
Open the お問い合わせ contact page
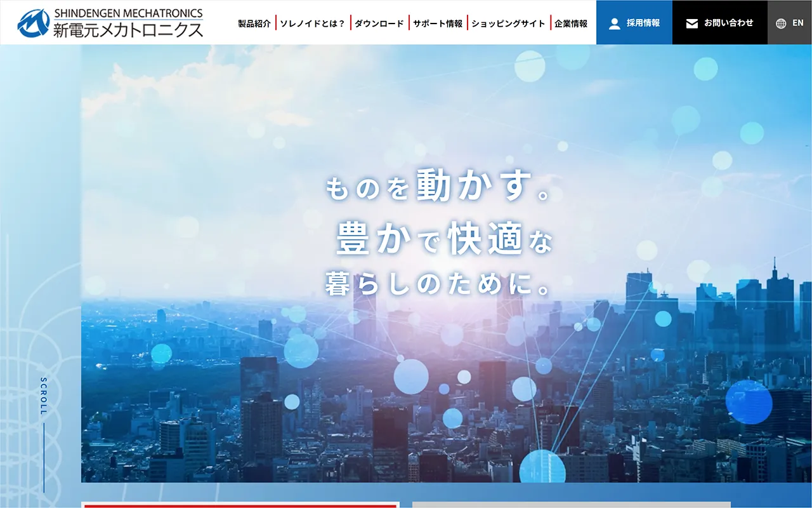[720, 22]
